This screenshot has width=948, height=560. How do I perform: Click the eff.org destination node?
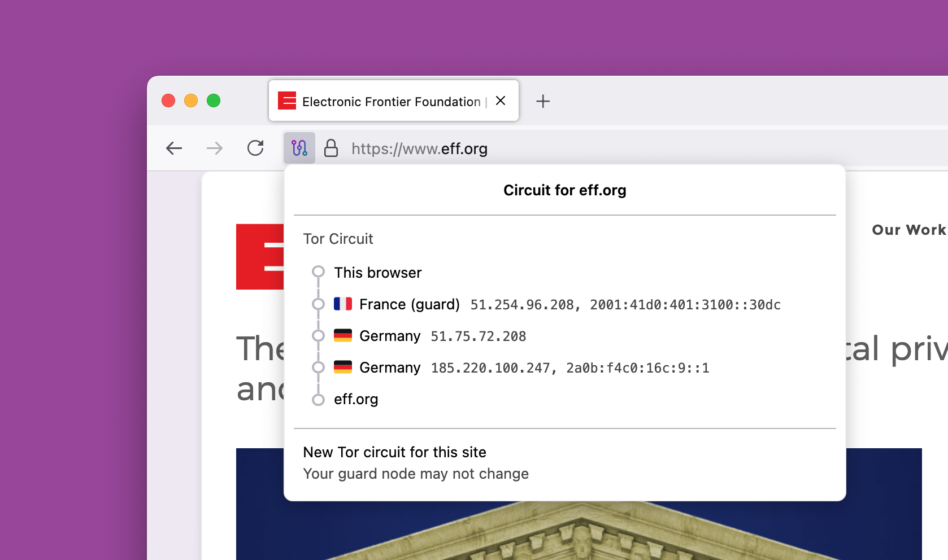click(356, 400)
